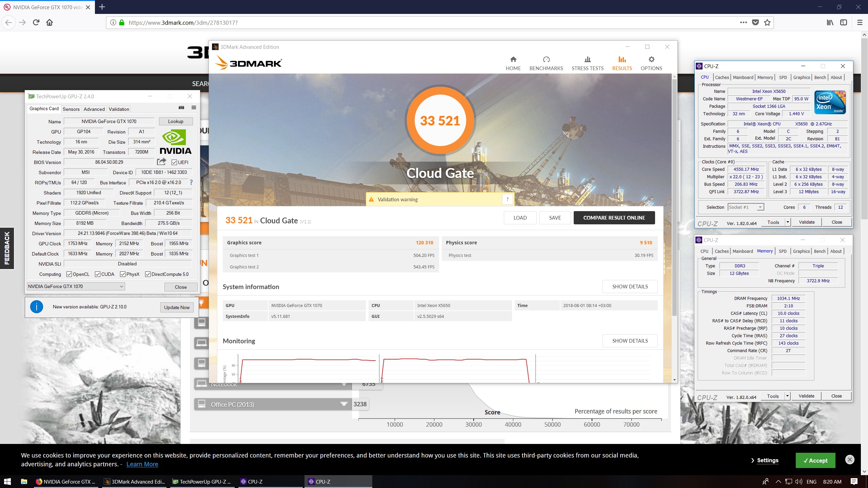Viewport: 868px width, 488px height.
Task: Click the LOAD result button
Action: (520, 218)
